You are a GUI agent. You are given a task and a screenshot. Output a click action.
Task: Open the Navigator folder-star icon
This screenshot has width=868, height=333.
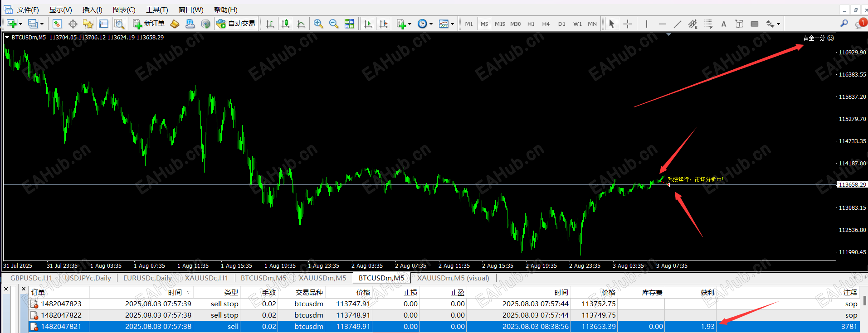(x=88, y=24)
